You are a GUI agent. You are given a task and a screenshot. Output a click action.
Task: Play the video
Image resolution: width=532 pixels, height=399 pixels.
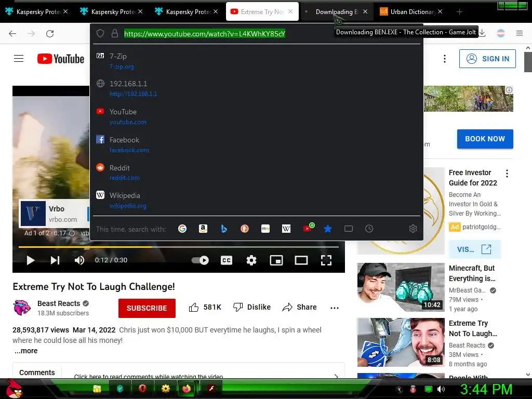point(31,260)
